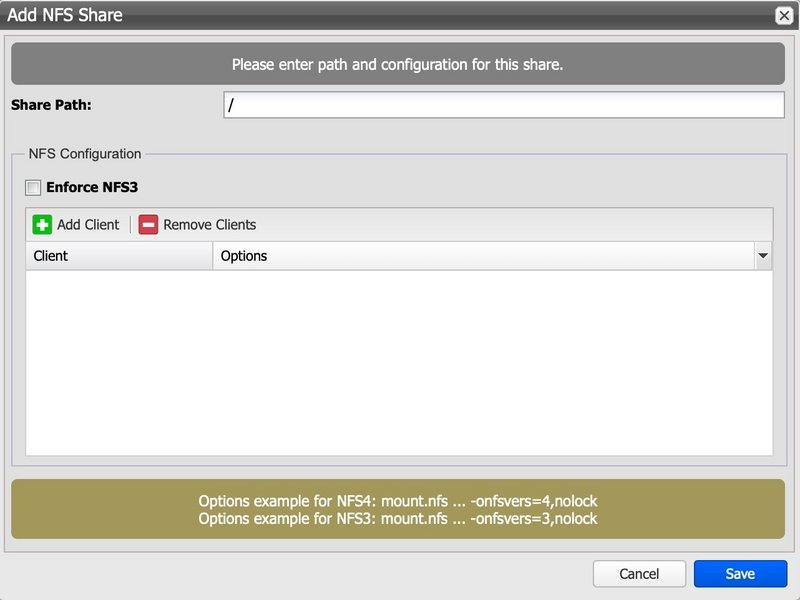Click the red minus Remove Clients icon
Viewport: 800px width, 600px height.
pos(148,225)
